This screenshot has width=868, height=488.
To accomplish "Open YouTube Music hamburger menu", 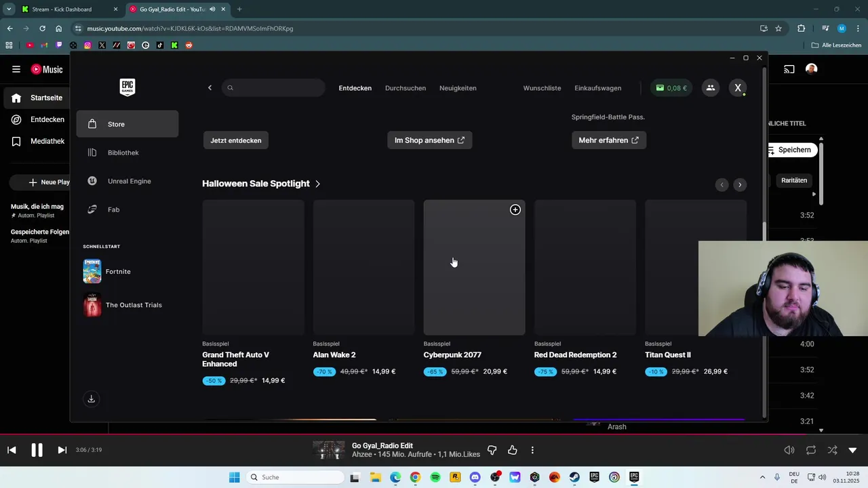I will (x=16, y=69).
